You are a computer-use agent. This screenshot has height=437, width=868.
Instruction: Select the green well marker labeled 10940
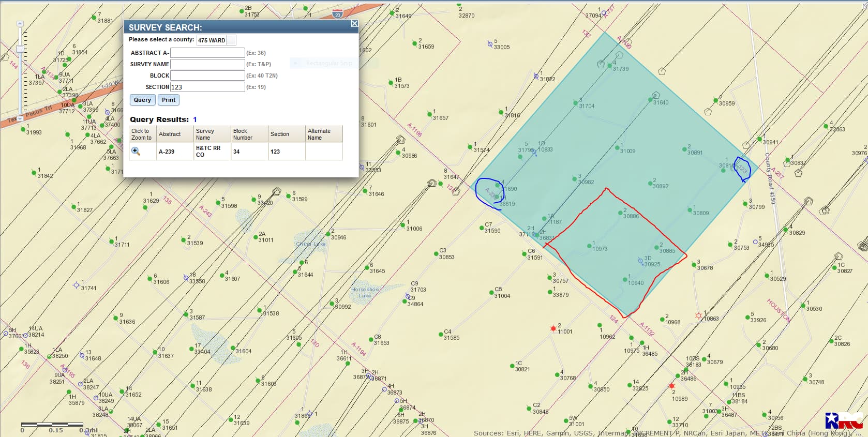point(624,280)
